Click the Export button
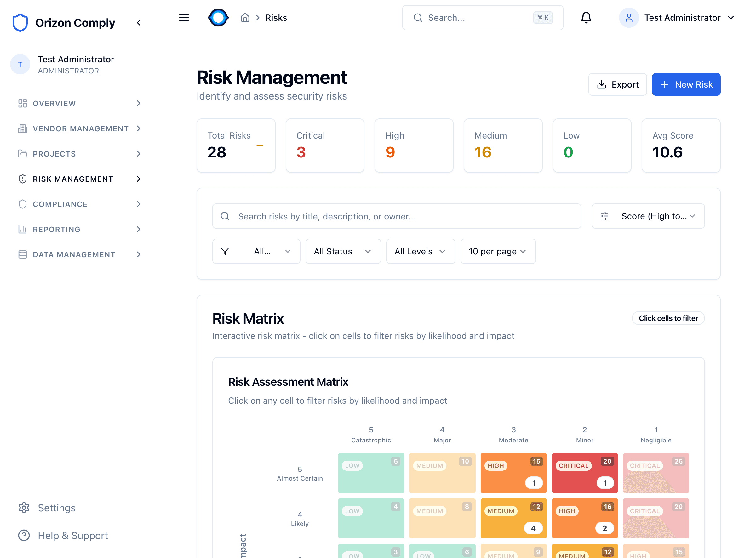756x558 pixels. tap(617, 84)
